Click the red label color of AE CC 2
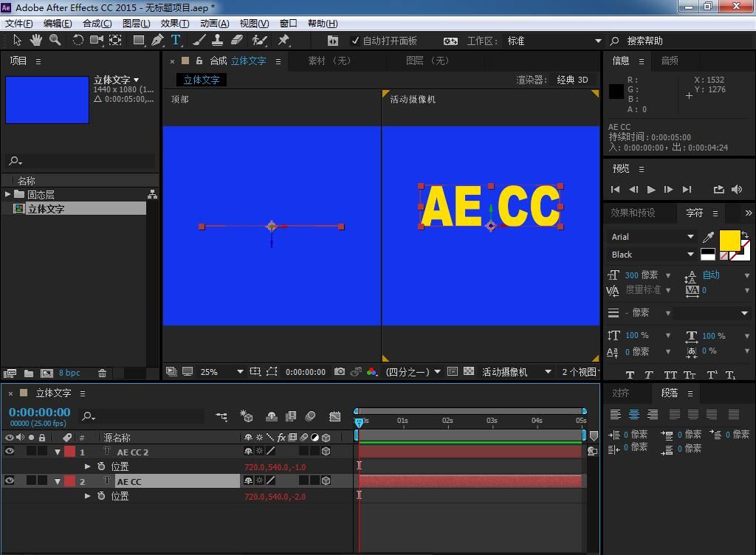The width and height of the screenshot is (756, 555). (70, 452)
